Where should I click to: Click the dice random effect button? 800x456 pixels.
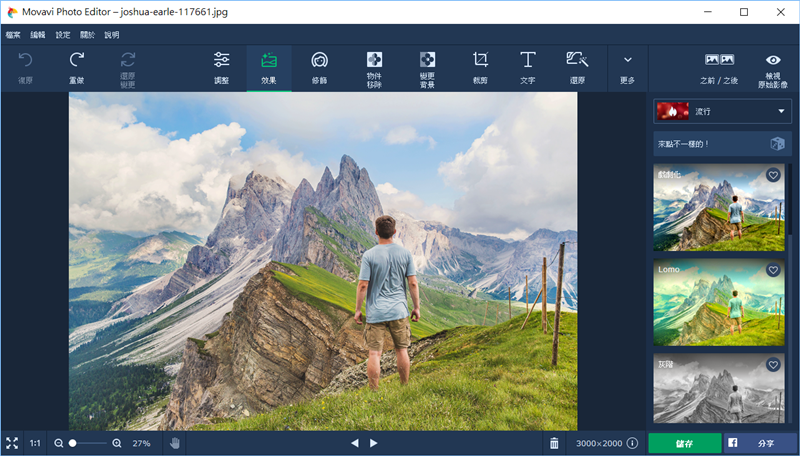click(x=777, y=144)
